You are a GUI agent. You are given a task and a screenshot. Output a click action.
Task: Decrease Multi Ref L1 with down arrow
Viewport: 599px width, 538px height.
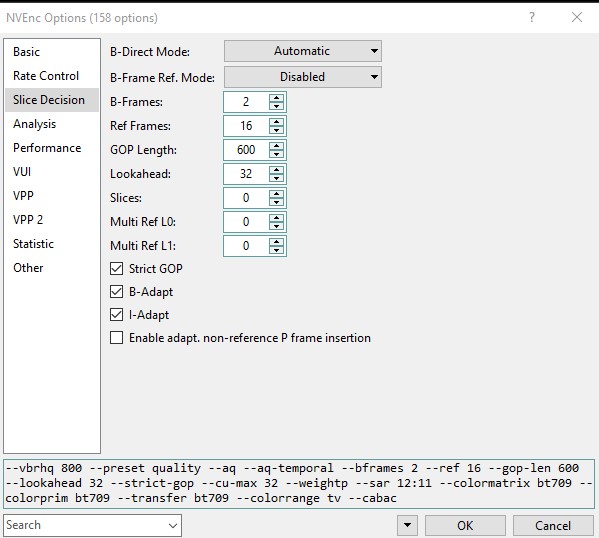pos(276,250)
